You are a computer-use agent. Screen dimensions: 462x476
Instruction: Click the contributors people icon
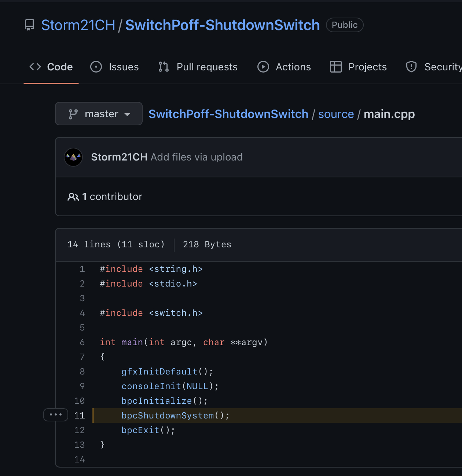(x=73, y=197)
